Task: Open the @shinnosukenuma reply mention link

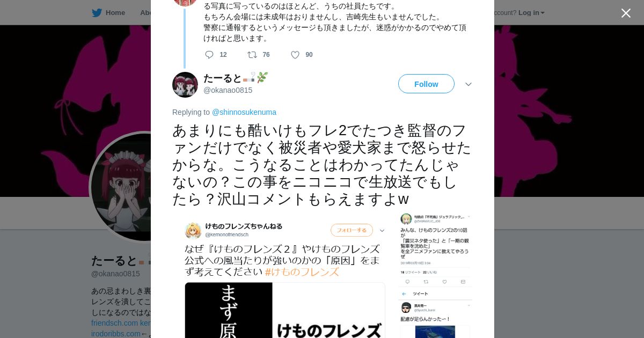Action: [x=244, y=112]
